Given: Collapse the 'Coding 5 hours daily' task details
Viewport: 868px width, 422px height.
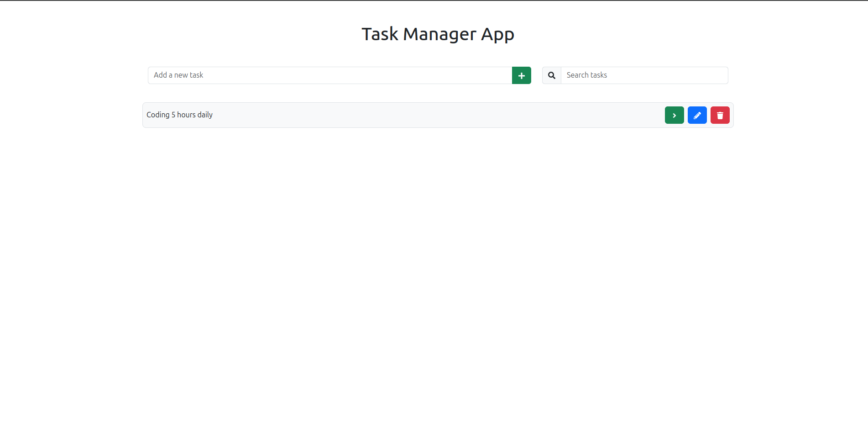Looking at the screenshot, I should 674,115.
